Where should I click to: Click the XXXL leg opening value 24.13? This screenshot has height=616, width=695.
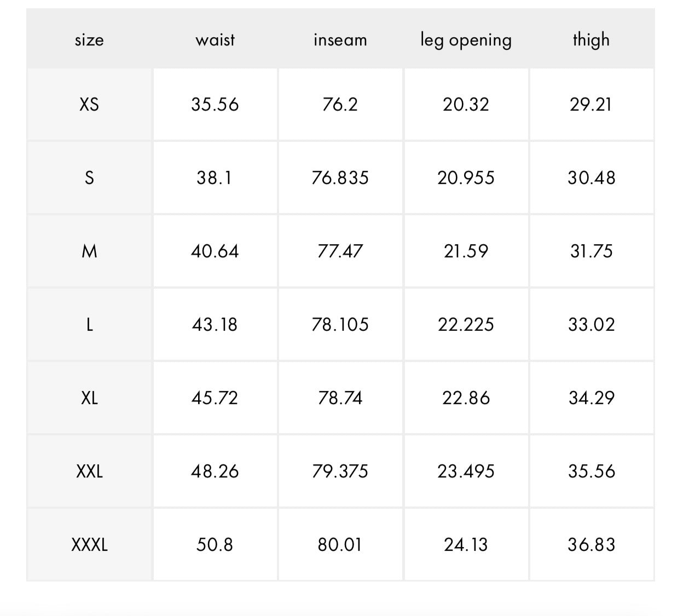click(466, 544)
